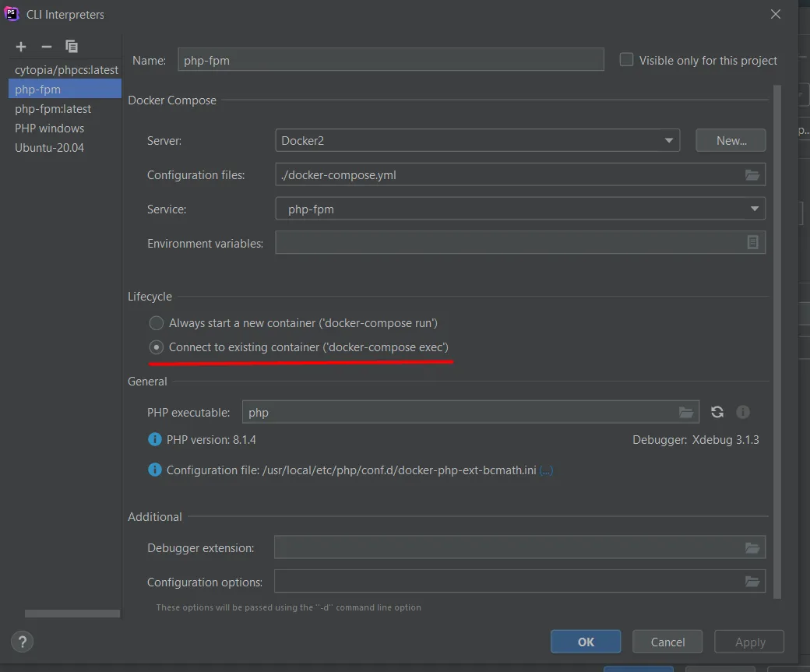810x672 pixels.
Task: Remove selected interpreter with minus icon
Action: pos(47,47)
